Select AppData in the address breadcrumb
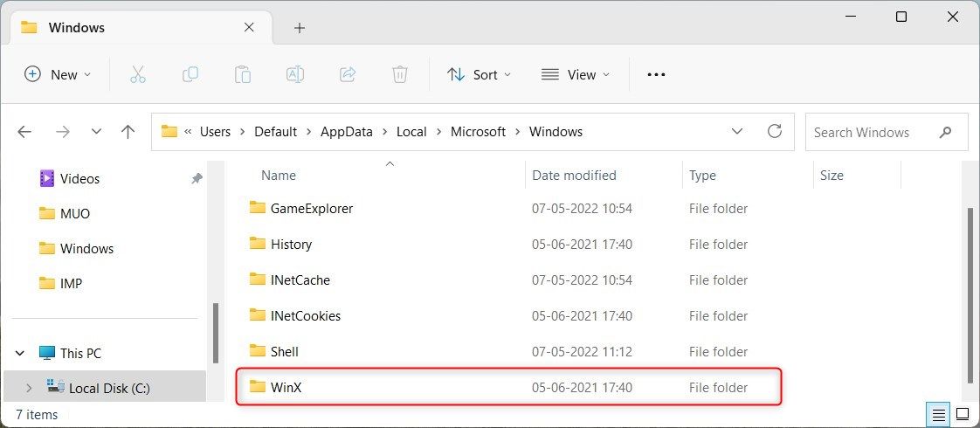The width and height of the screenshot is (980, 428). click(346, 132)
